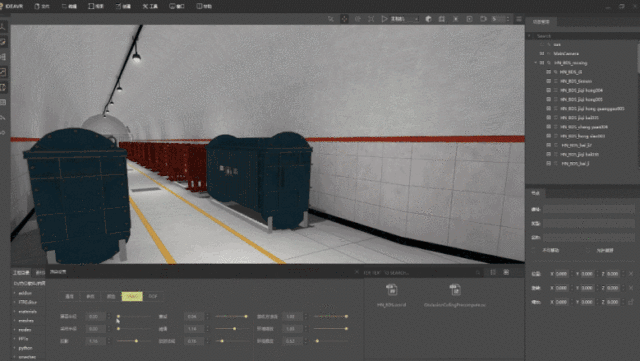Toggle visibility box of MainCamera node
The height and width of the screenshot is (361, 640).
pyautogui.click(x=542, y=53)
